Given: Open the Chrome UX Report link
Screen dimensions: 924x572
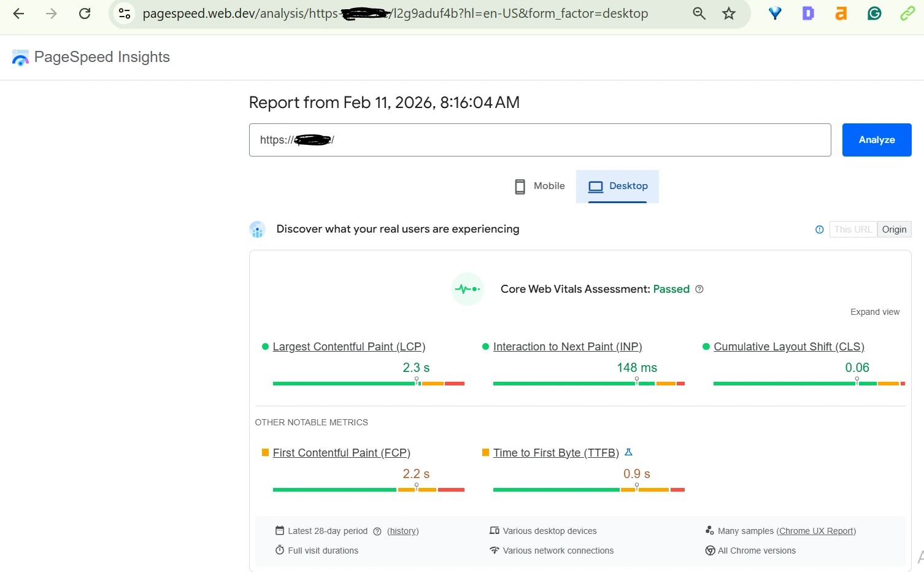Looking at the screenshot, I should point(816,531).
